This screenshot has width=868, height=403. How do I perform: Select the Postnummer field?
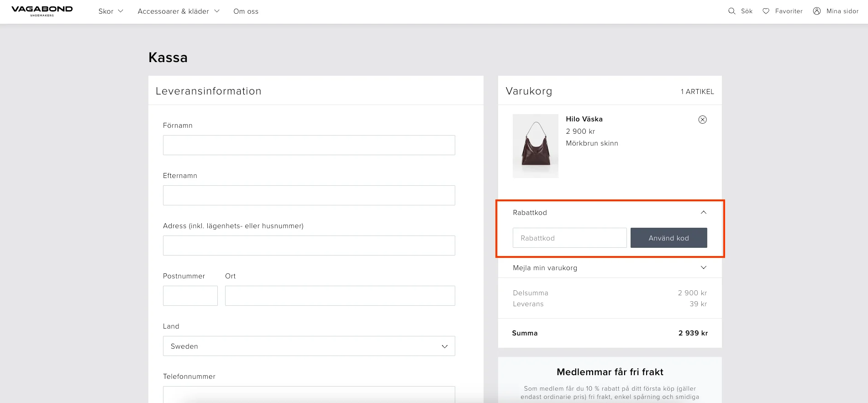pyautogui.click(x=190, y=296)
